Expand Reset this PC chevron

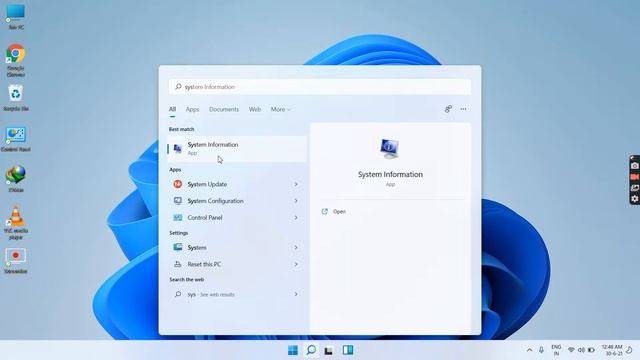click(296, 264)
